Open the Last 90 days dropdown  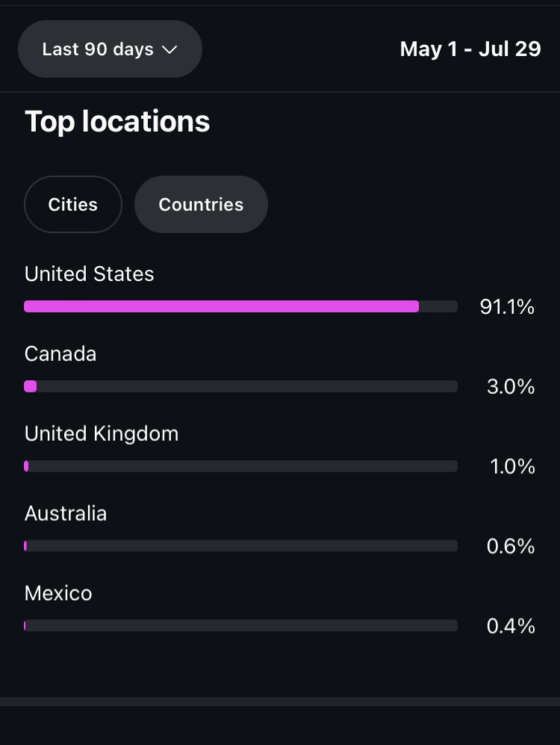(x=110, y=49)
